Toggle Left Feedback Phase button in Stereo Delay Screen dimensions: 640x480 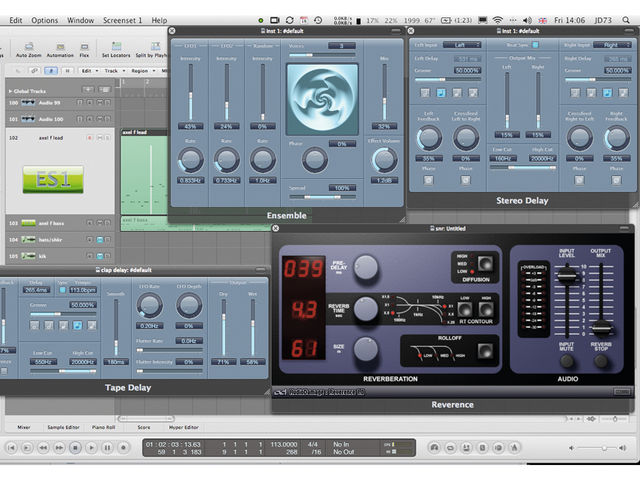click(x=429, y=180)
